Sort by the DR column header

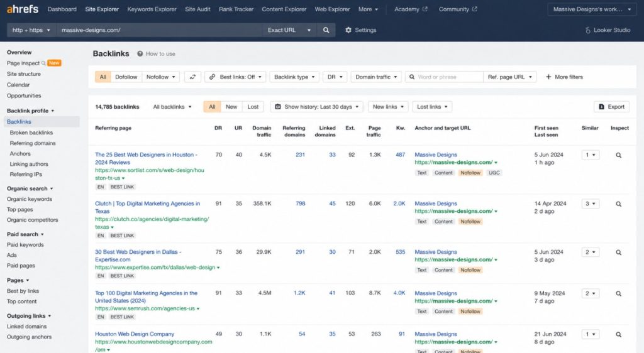tap(218, 128)
